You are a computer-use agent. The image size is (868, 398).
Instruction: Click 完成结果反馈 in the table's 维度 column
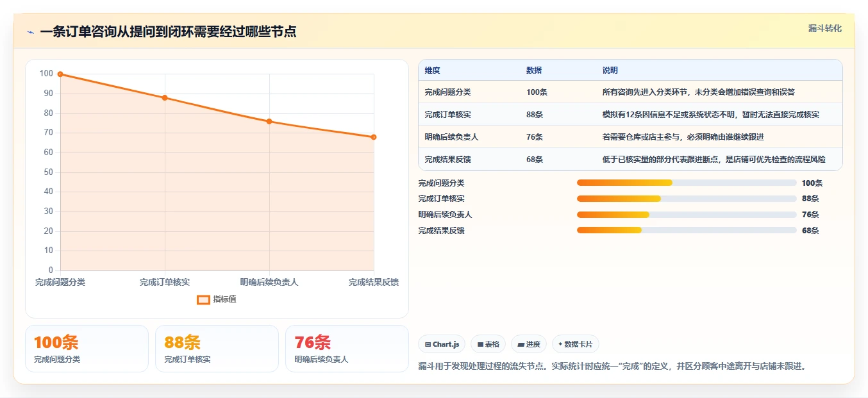pyautogui.click(x=447, y=160)
